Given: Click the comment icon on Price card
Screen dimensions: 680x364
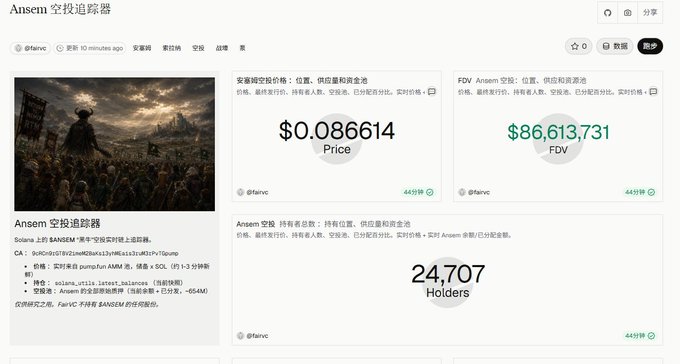Looking at the screenshot, I should [x=432, y=92].
